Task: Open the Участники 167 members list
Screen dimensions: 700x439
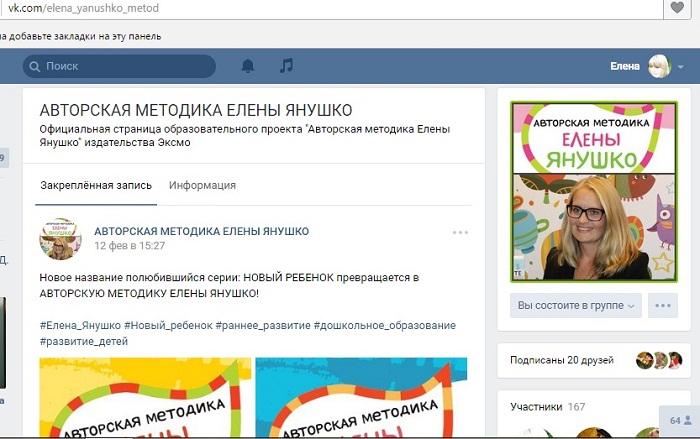Action: pos(547,407)
